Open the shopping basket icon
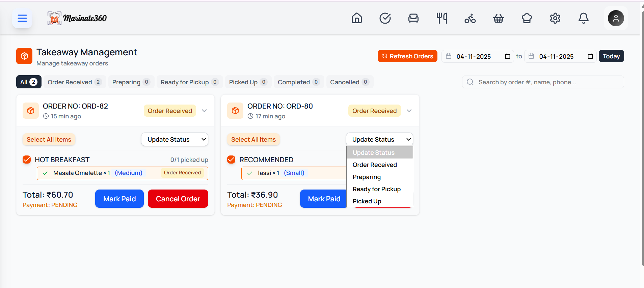Screen dimensions: 644x288 498,18
